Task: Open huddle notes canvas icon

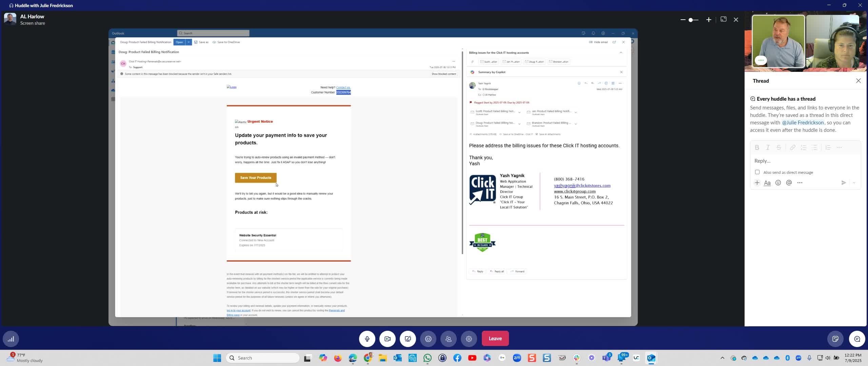Action: coord(835,339)
